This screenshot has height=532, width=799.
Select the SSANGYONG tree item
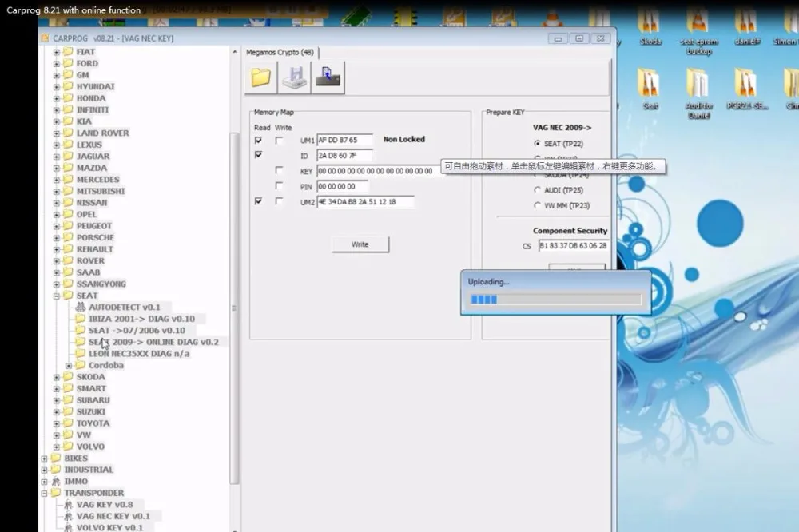101,284
